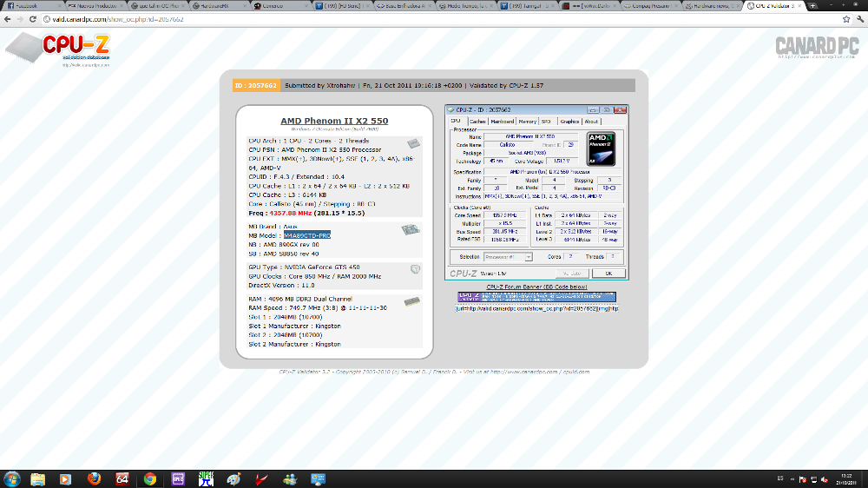Open the SUPER PI icon on taskbar
The image size is (868, 488).
point(206,479)
